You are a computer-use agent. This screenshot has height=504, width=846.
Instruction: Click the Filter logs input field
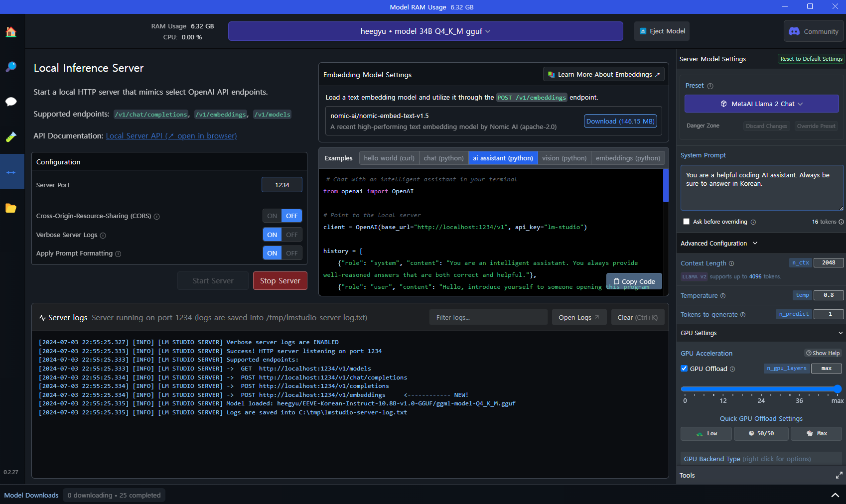point(488,317)
